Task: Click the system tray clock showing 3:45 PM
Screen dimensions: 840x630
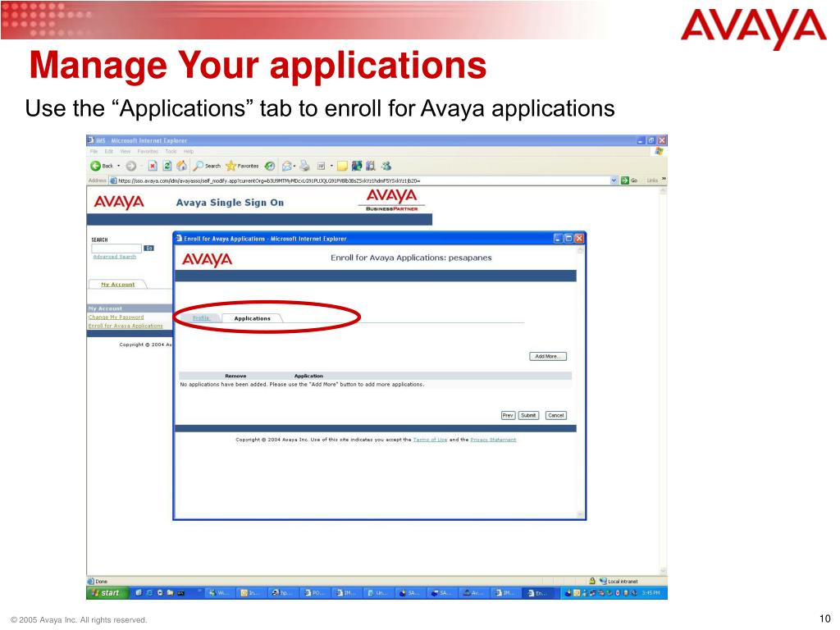Action: pyautogui.click(x=651, y=593)
